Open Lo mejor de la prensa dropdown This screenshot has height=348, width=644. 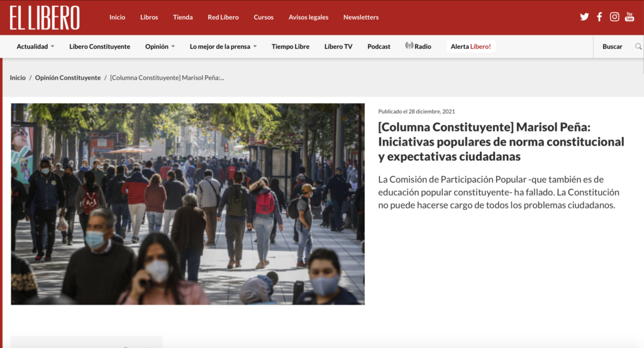(x=223, y=46)
